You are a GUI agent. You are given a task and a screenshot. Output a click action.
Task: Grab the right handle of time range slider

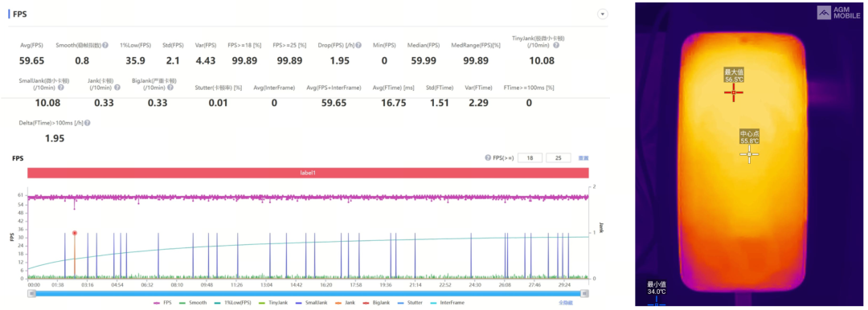[583, 293]
